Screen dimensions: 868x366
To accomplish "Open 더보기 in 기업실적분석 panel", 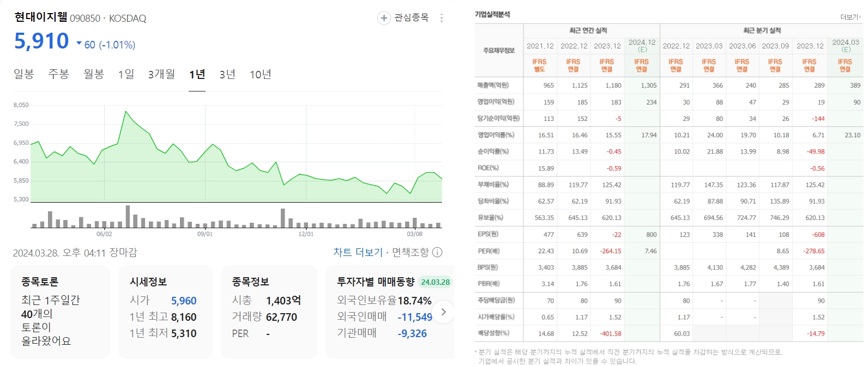I will pyautogui.click(x=848, y=17).
